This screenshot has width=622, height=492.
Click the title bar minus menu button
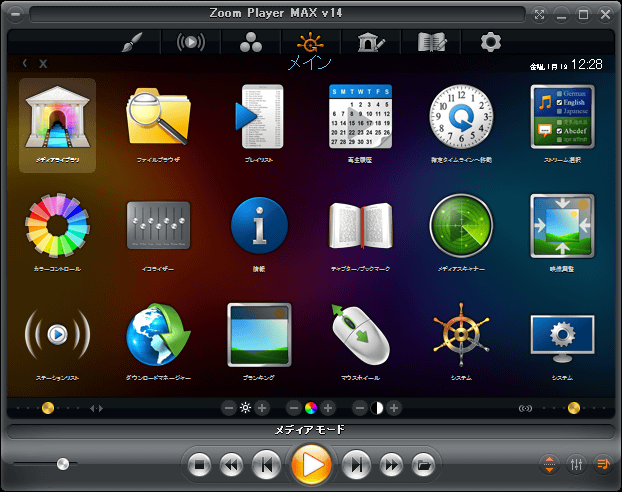[15, 14]
